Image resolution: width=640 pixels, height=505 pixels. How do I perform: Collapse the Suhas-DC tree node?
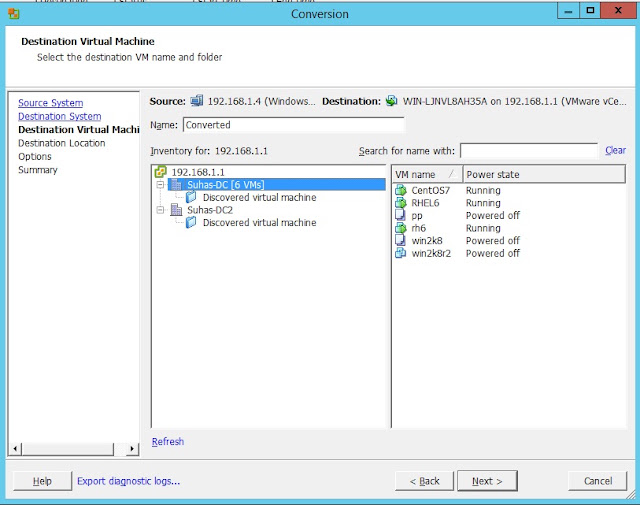coord(160,185)
